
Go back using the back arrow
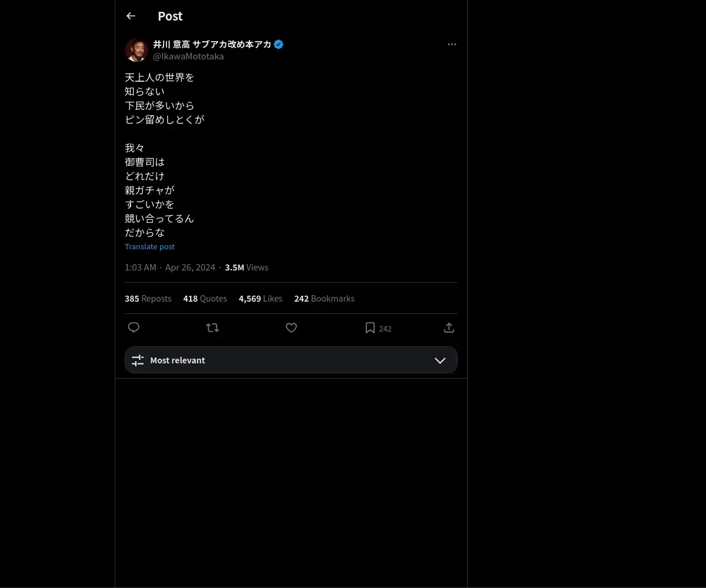pyautogui.click(x=131, y=16)
